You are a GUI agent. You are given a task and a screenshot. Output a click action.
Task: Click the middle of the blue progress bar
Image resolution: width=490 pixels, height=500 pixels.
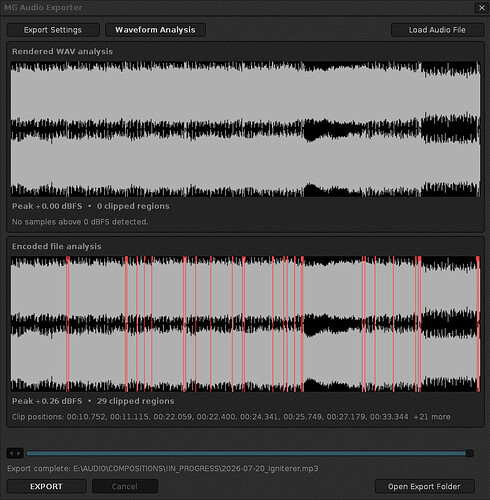pos(246,453)
